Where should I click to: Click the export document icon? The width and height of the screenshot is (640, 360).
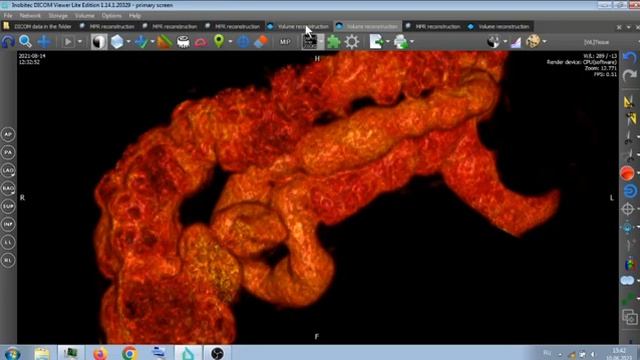pyautogui.click(x=376, y=42)
